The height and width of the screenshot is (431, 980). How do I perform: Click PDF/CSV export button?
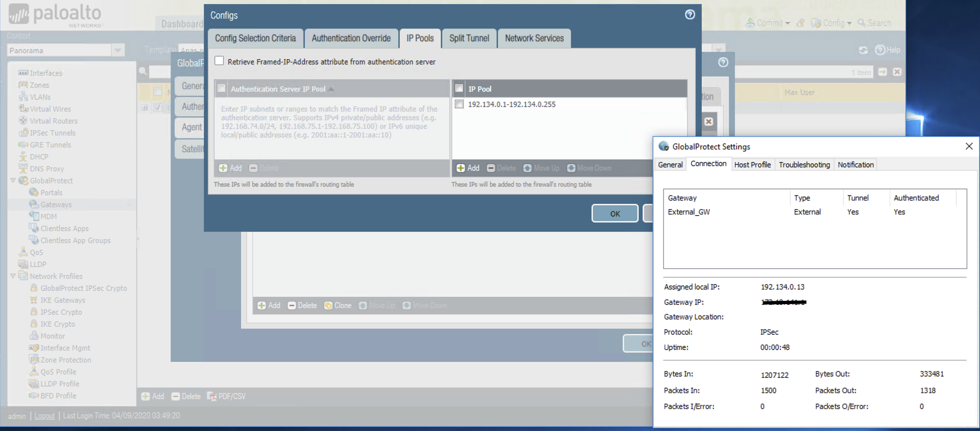pos(226,396)
